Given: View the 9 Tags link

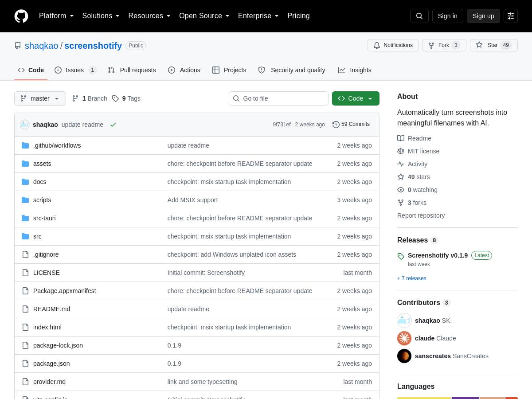Looking at the screenshot, I should point(126,98).
